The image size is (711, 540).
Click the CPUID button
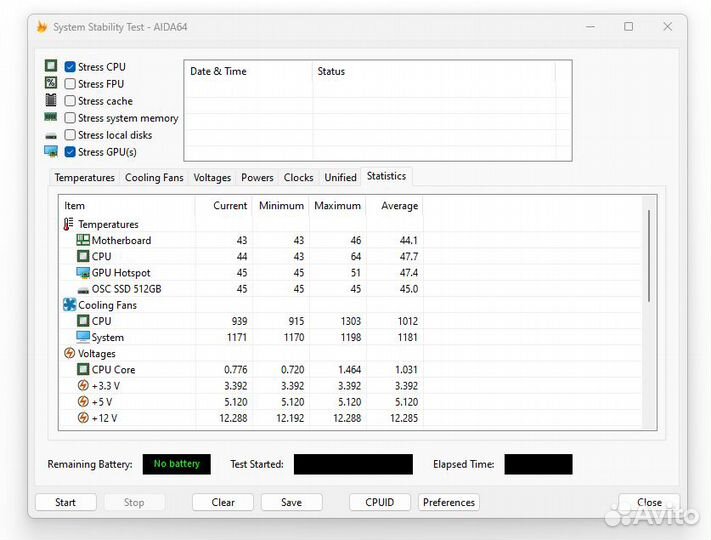380,502
